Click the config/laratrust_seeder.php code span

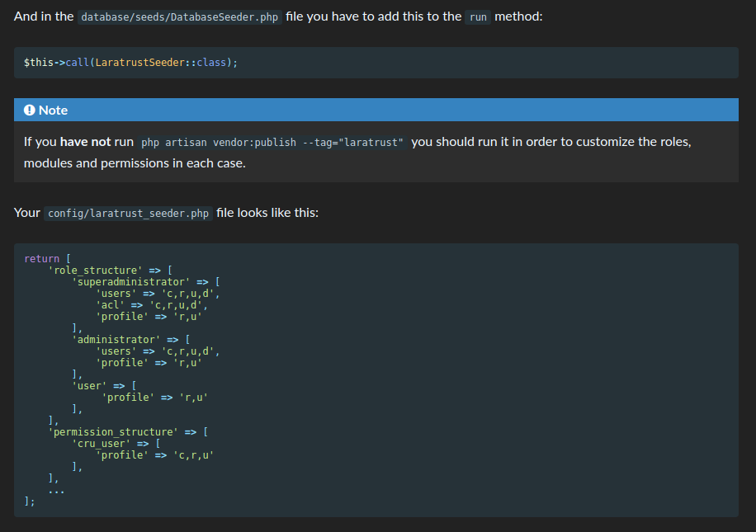128,213
